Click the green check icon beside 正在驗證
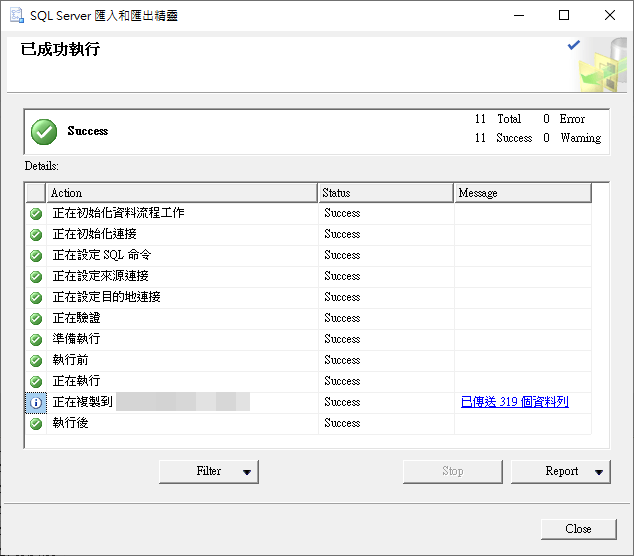The image size is (634, 556). 36,318
